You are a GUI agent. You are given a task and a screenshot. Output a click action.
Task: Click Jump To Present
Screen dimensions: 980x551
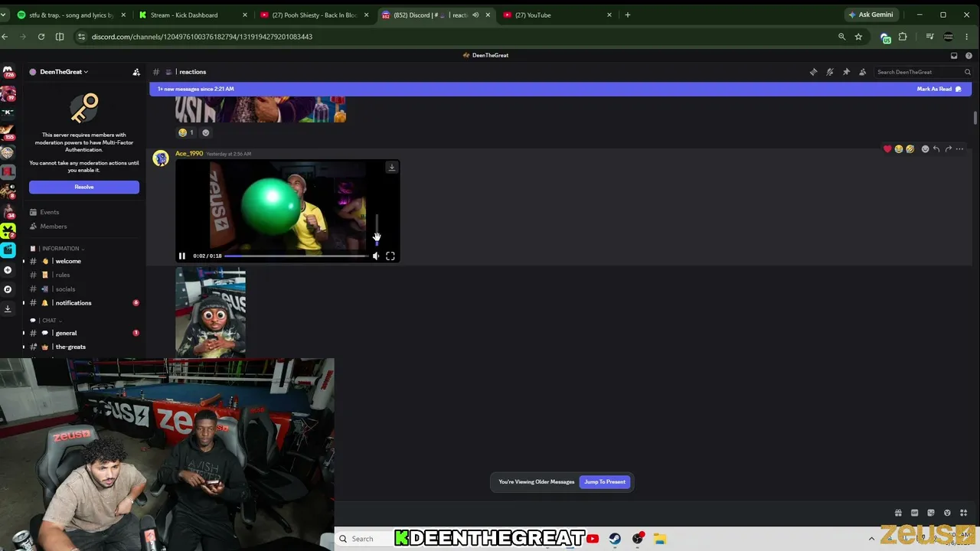point(605,482)
